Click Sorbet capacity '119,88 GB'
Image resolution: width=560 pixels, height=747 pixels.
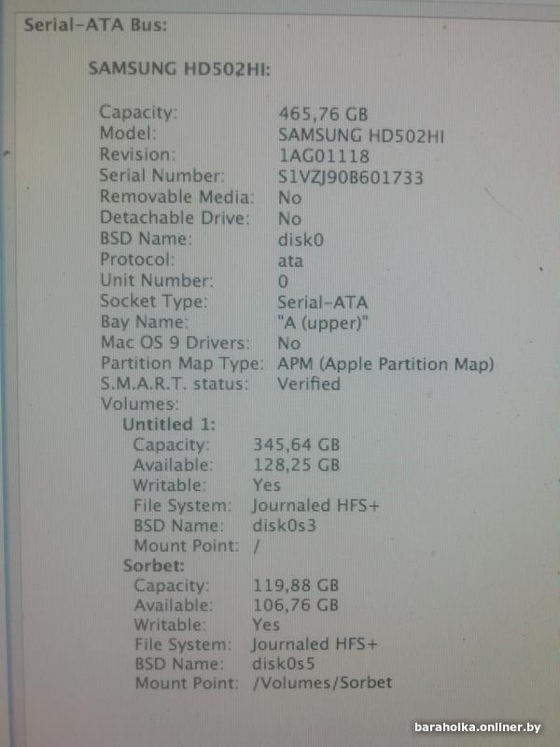(x=295, y=585)
